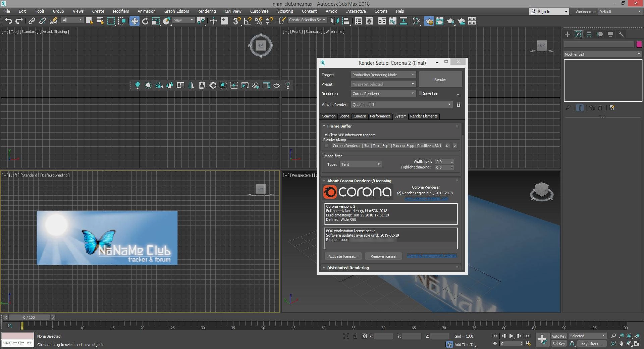644x349 pixels.
Task: Collapse the Frame Buffer rollout
Action: pos(339,126)
